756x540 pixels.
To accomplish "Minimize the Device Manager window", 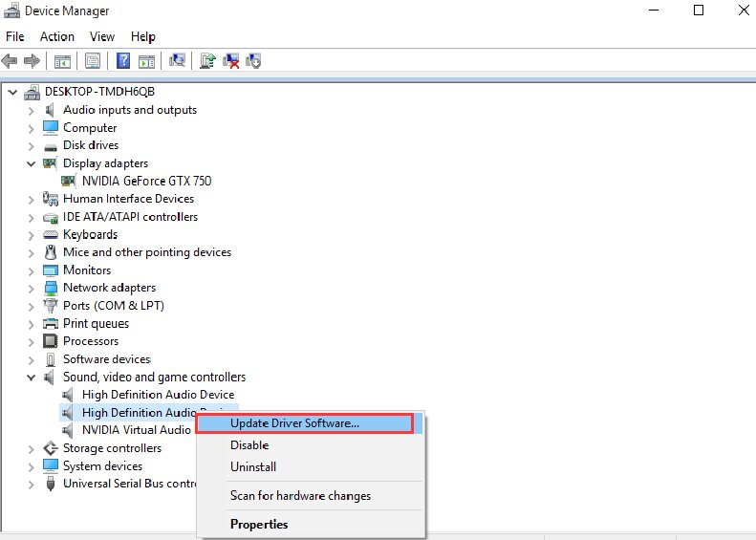I will tap(654, 11).
